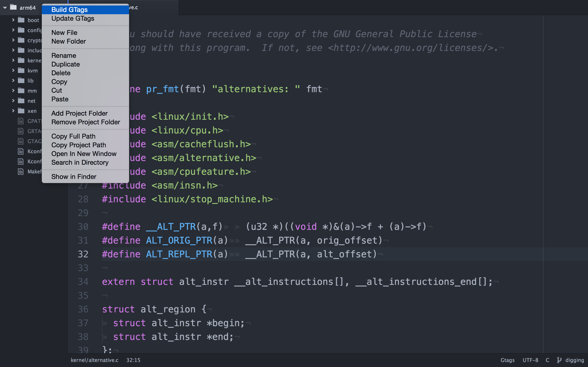Click the Makefile document icon in tree
Image resolution: width=588 pixels, height=367 pixels.
(21, 171)
